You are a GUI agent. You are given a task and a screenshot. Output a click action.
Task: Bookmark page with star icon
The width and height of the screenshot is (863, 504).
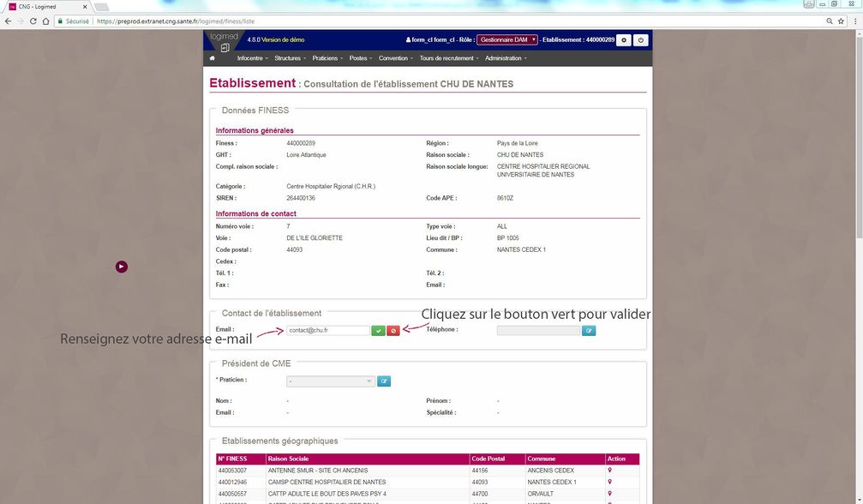click(x=841, y=21)
